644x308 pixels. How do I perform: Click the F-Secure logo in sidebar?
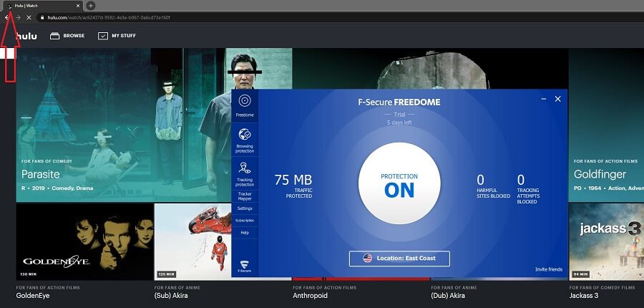pos(245,266)
